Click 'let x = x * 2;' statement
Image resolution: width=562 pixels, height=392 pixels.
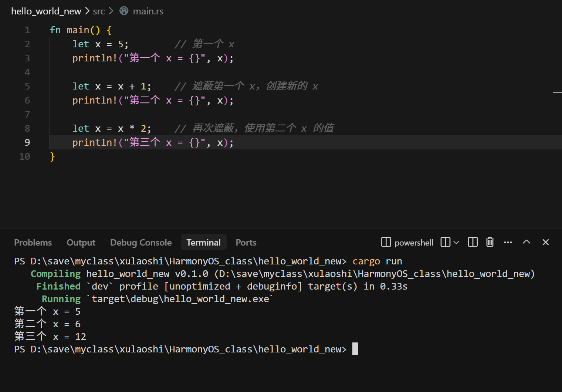coord(112,128)
